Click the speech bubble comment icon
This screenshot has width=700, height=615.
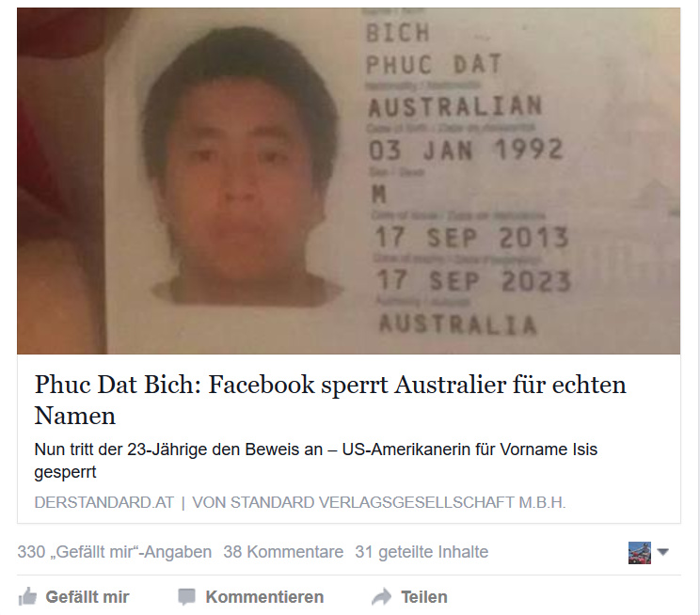(x=186, y=597)
